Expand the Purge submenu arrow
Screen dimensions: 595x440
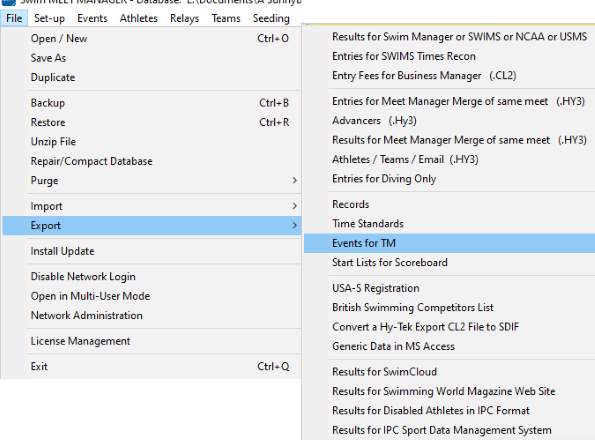[294, 181]
